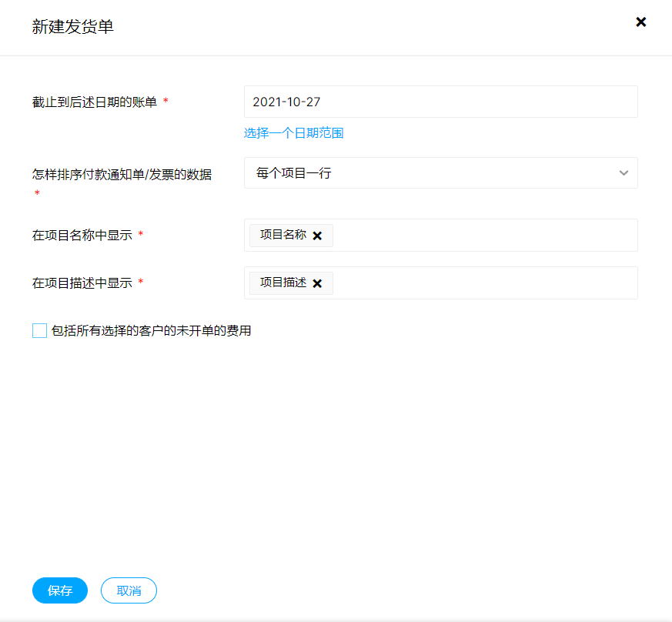Remove the 项目名称 tag via its X icon
Screen dimensions: 672x622
click(x=317, y=236)
